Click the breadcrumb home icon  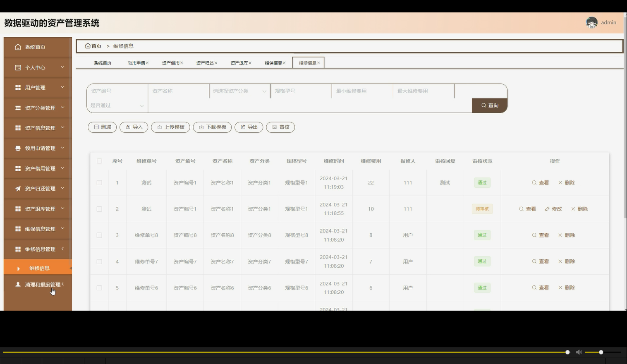[x=88, y=46]
